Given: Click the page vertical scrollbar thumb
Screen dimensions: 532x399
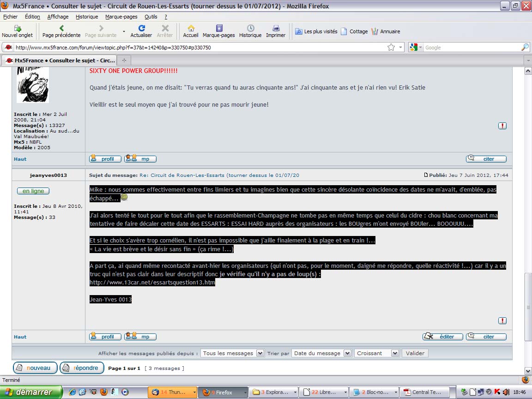Looking at the screenshot, I should click(x=528, y=307).
